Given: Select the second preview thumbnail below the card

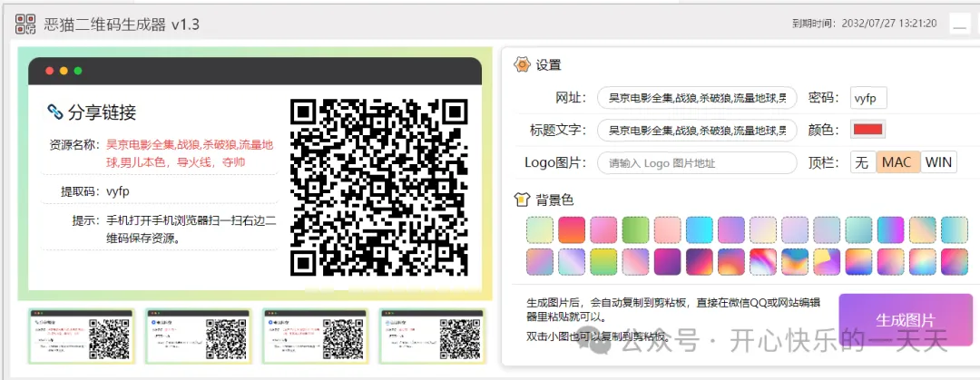Looking at the screenshot, I should pyautogui.click(x=198, y=336).
